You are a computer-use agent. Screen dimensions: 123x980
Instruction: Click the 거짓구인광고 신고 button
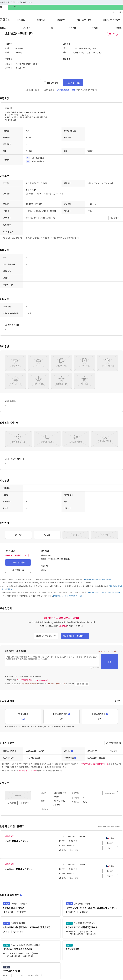[114, 743]
